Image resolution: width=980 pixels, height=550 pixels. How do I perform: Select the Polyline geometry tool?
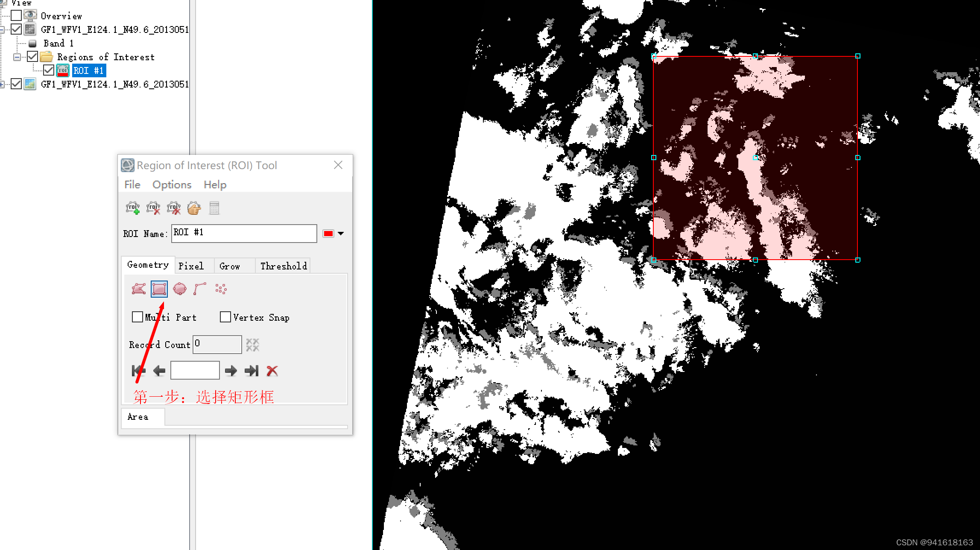pyautogui.click(x=200, y=289)
